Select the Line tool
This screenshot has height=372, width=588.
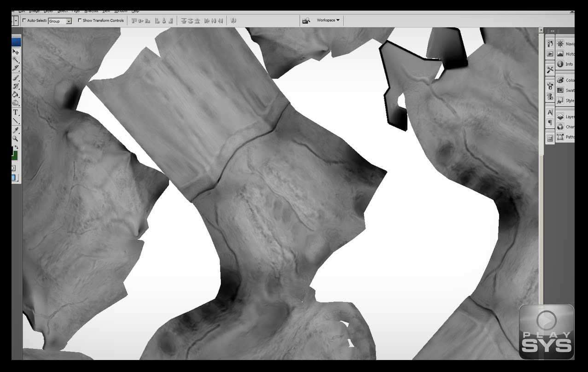(16, 121)
